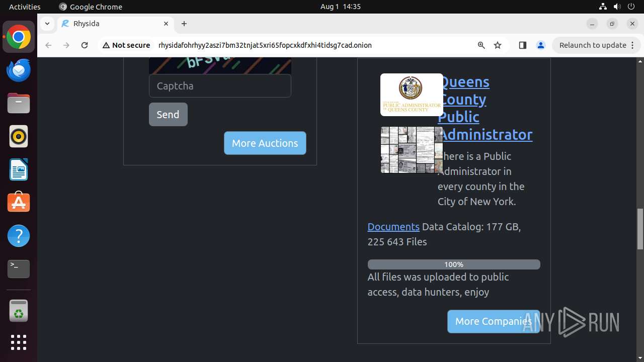
Task: Click the Send button
Action: coord(168,114)
